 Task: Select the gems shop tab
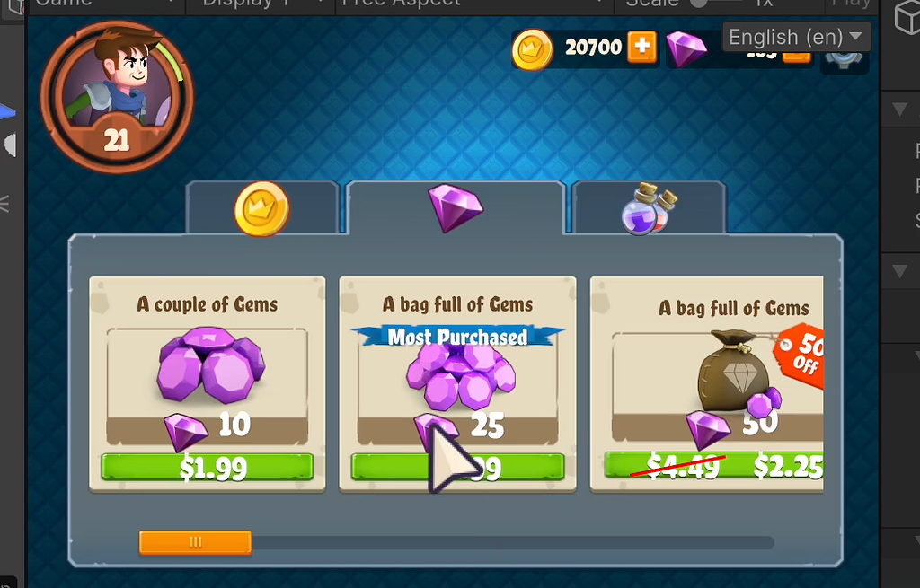tap(456, 207)
